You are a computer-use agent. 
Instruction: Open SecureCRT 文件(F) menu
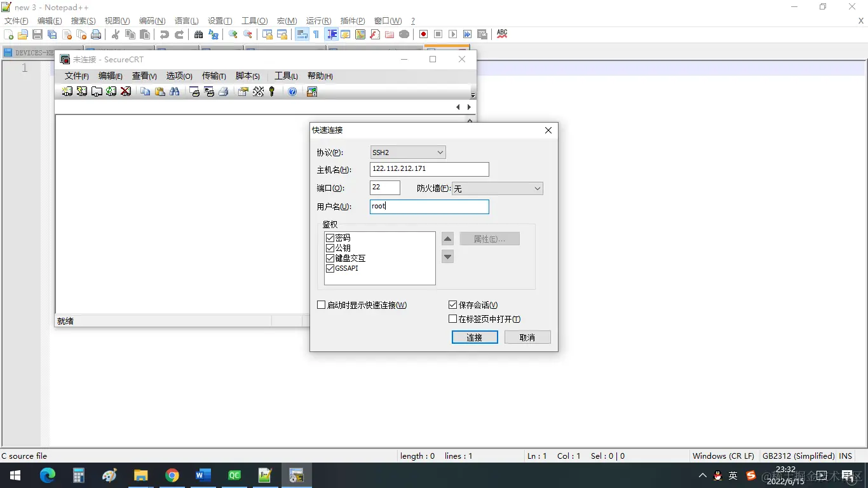tap(77, 76)
